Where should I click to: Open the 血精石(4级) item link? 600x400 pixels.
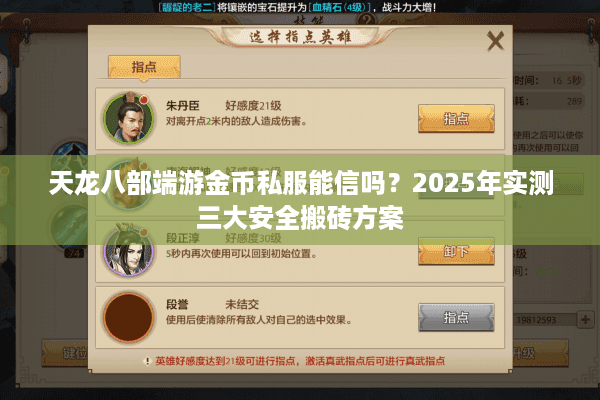click(x=340, y=7)
